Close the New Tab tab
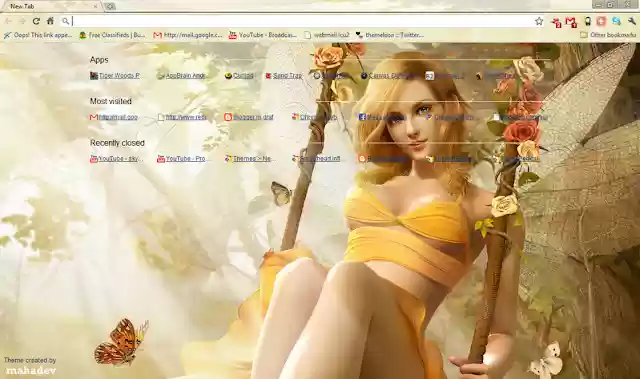 click(96, 6)
